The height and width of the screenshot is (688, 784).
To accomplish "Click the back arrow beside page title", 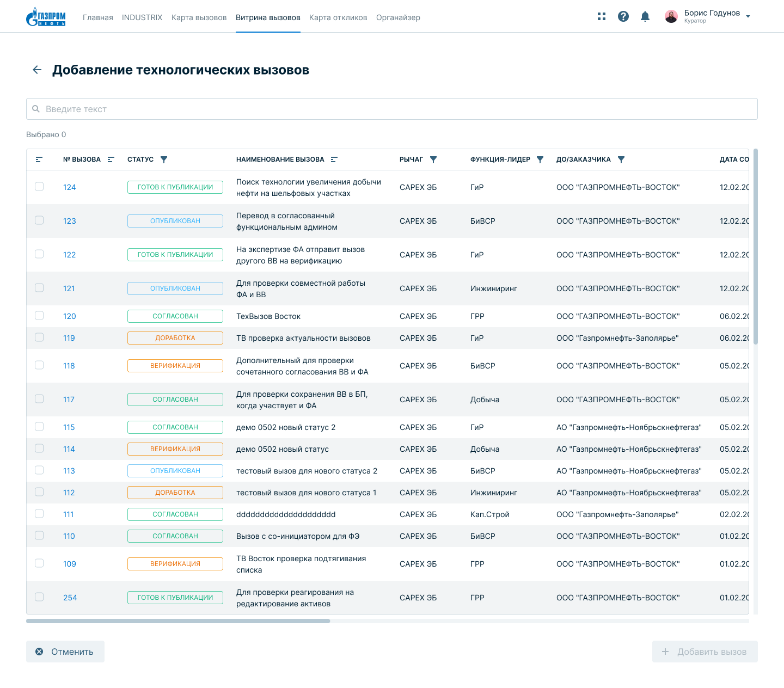I will point(37,70).
